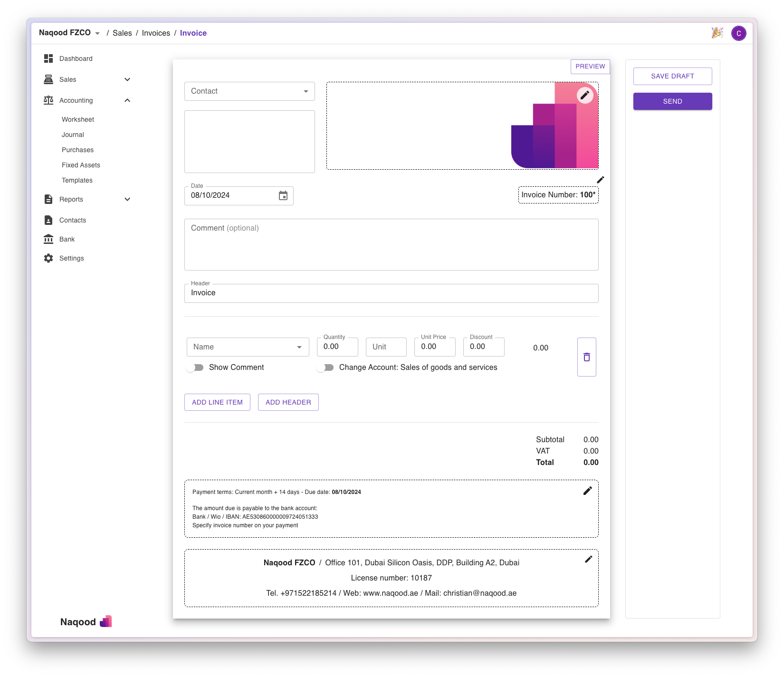The height and width of the screenshot is (677, 784).
Task: Open the Settings gear in sidebar
Action: click(48, 258)
